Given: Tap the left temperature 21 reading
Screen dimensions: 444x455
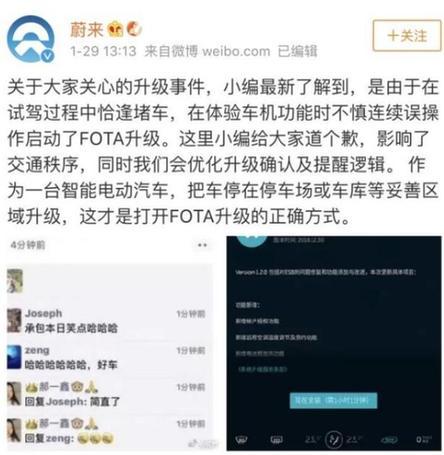Looking at the screenshot, I should coord(311,439).
